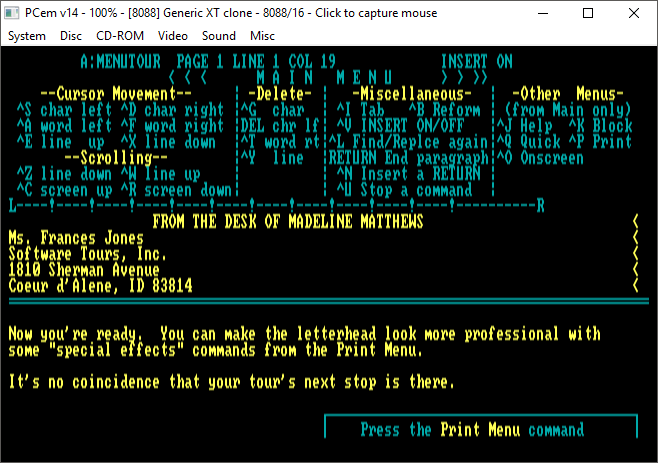Open the Video menu

173,36
